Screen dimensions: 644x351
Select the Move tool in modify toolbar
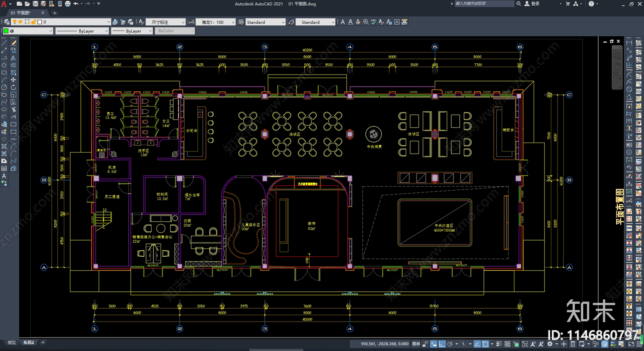point(13,80)
